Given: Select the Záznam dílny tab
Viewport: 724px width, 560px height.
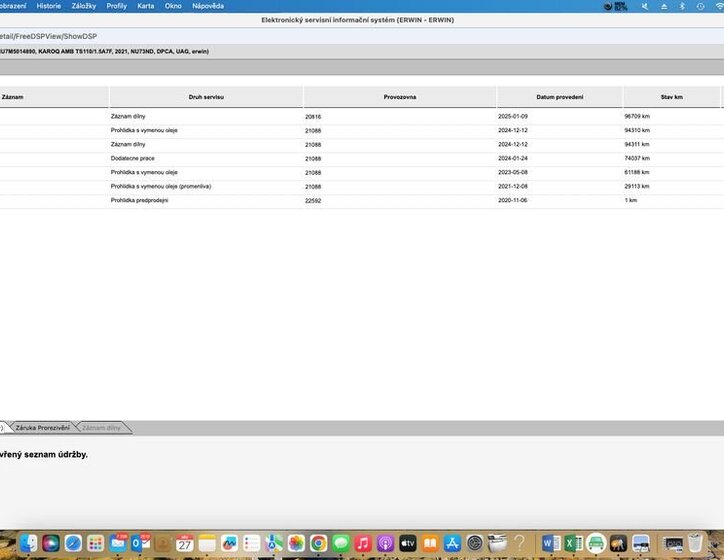Looking at the screenshot, I should pos(101,428).
